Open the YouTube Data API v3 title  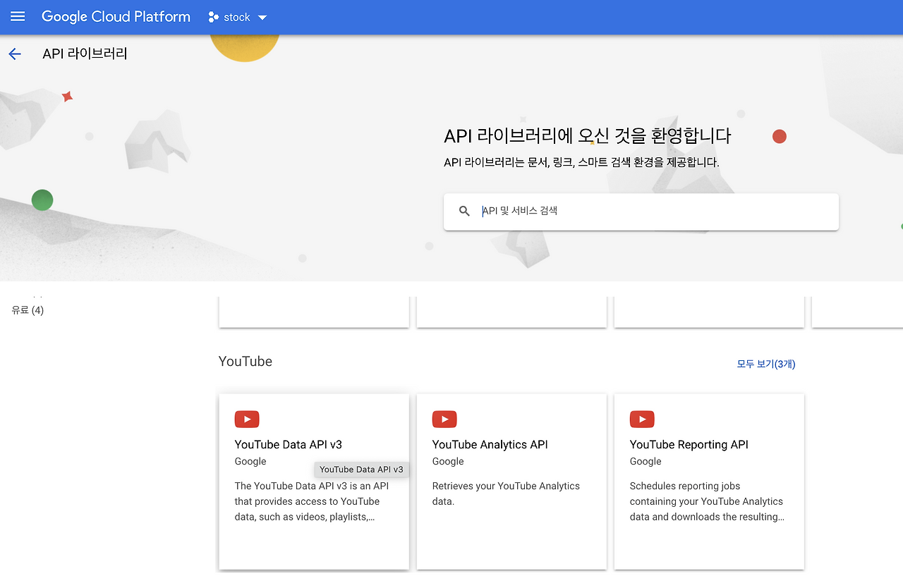coord(289,445)
